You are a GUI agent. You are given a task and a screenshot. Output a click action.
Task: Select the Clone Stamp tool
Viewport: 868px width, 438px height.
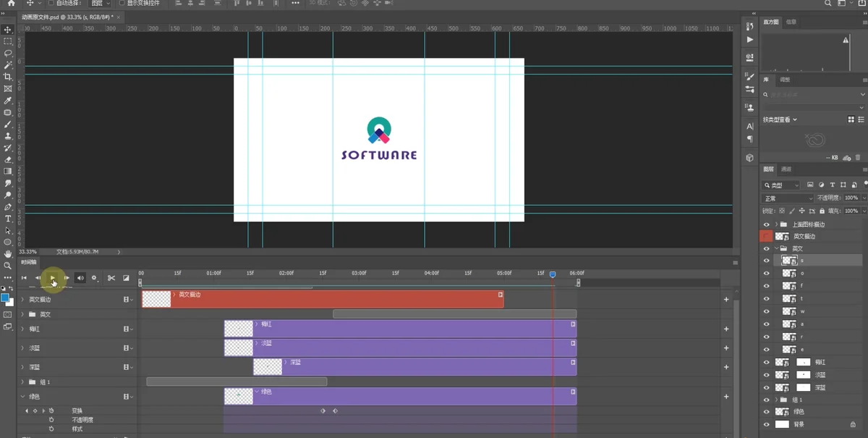(8, 136)
